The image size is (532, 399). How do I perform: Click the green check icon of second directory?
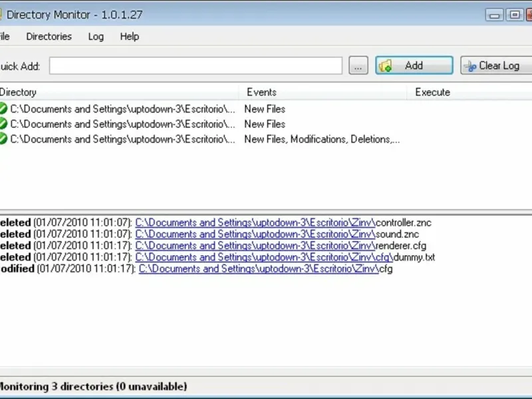pos(3,124)
